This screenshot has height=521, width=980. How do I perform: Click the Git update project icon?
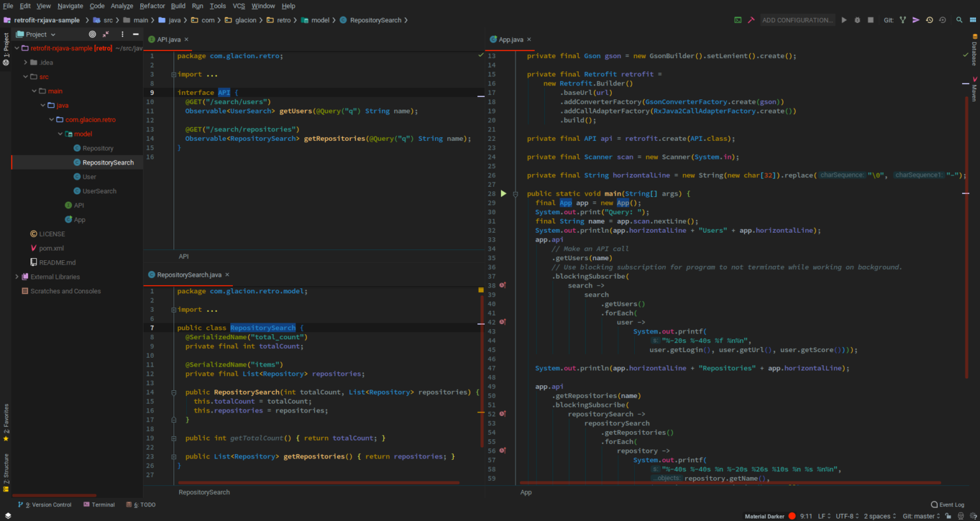pyautogui.click(x=929, y=20)
